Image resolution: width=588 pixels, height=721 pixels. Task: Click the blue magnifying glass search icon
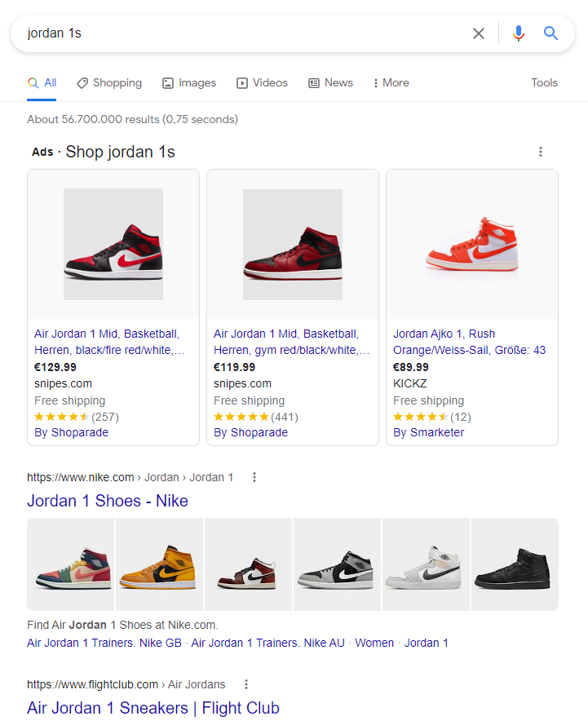[x=551, y=33]
